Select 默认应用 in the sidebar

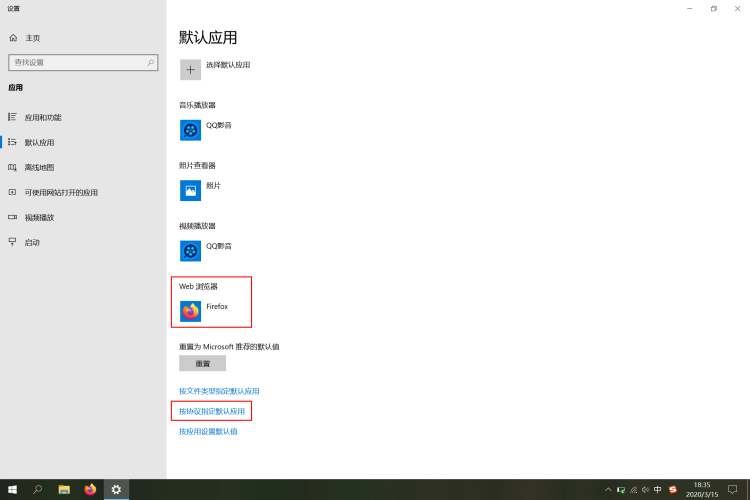pos(39,143)
